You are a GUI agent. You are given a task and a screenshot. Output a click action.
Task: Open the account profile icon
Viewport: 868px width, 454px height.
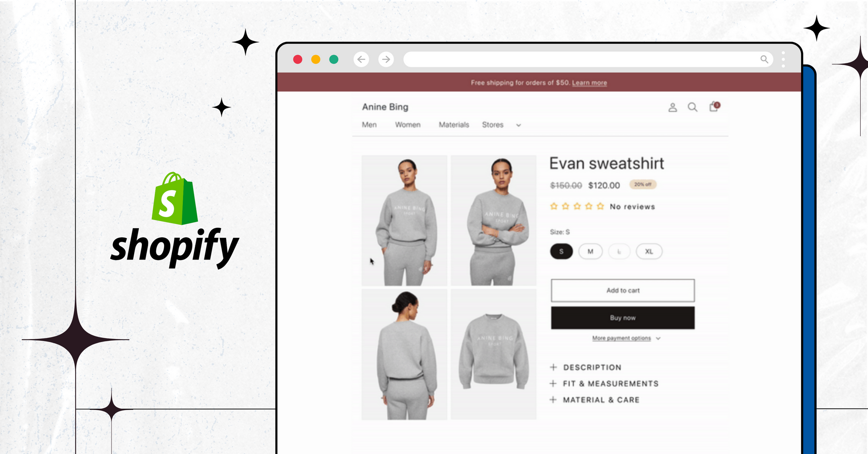tap(673, 107)
